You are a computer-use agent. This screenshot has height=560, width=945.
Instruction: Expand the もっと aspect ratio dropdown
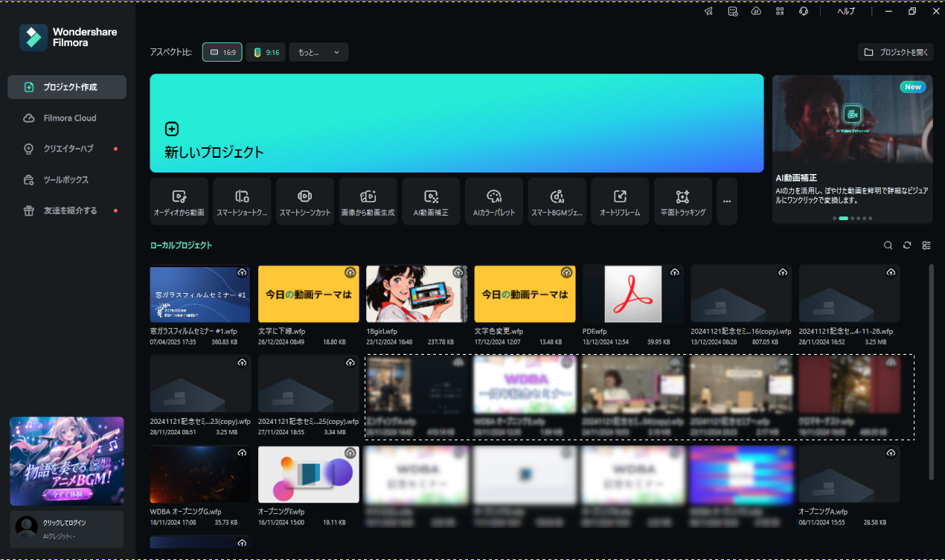[318, 52]
